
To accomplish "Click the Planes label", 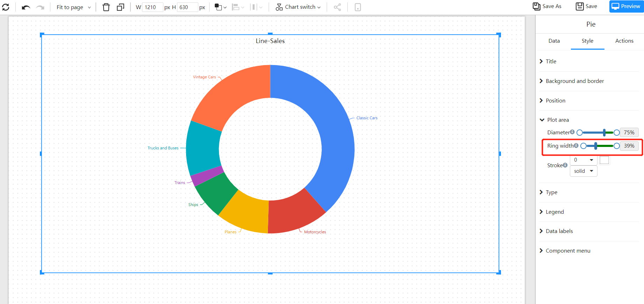I will (x=231, y=232).
